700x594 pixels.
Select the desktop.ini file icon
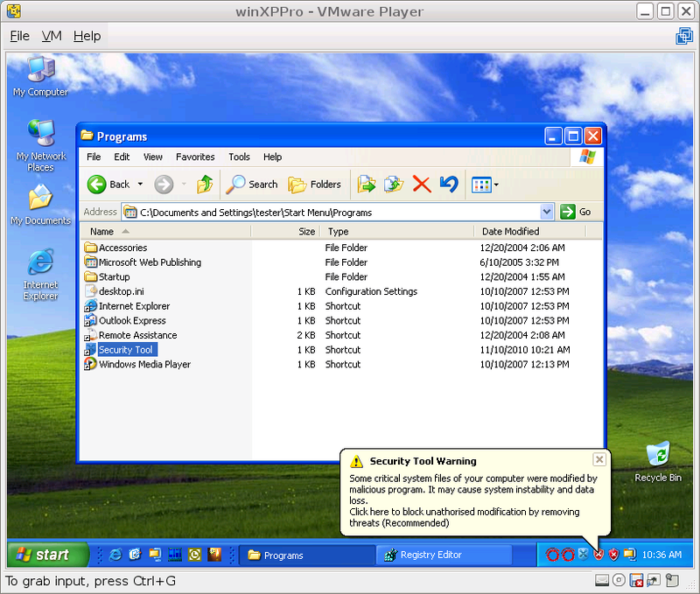coord(91,291)
